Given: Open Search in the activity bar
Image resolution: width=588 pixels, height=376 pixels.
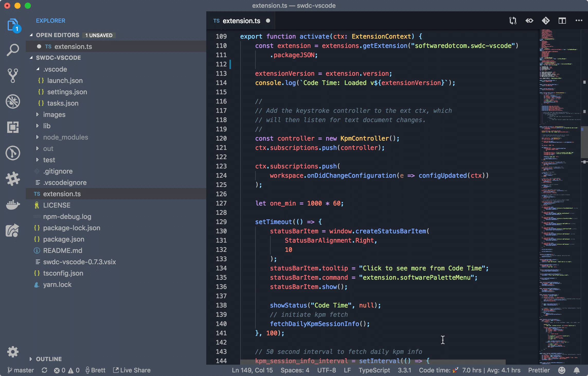Looking at the screenshot, I should (13, 49).
